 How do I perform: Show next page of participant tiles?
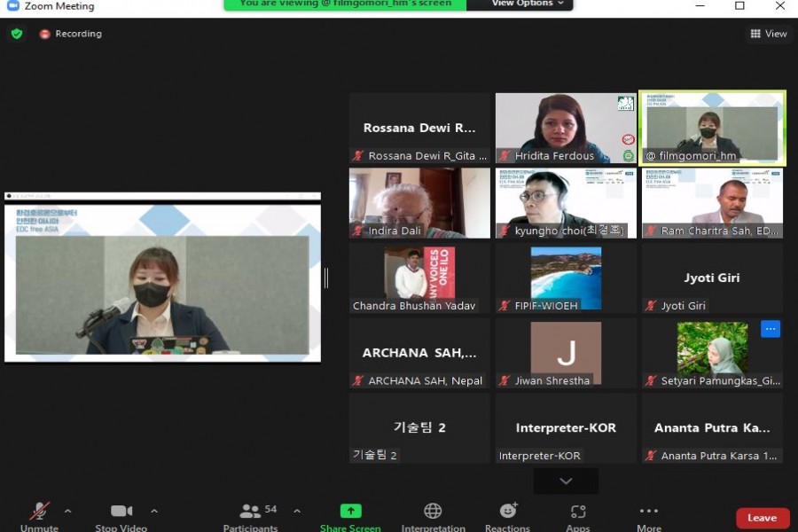(566, 481)
